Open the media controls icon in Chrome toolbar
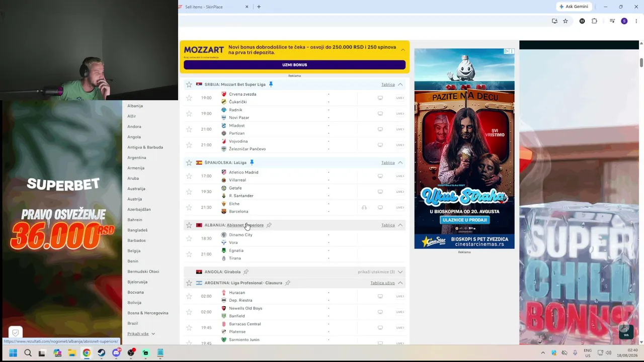 tap(612, 21)
